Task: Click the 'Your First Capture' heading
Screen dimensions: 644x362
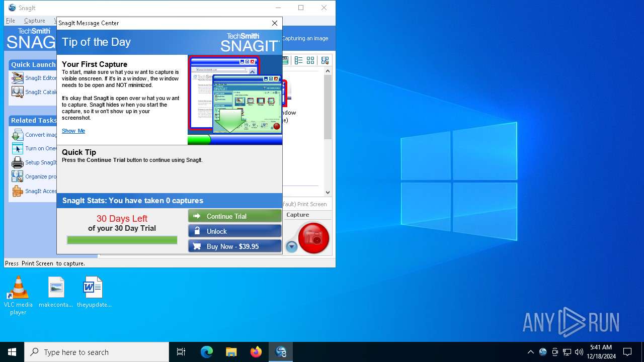Action: coord(95,64)
